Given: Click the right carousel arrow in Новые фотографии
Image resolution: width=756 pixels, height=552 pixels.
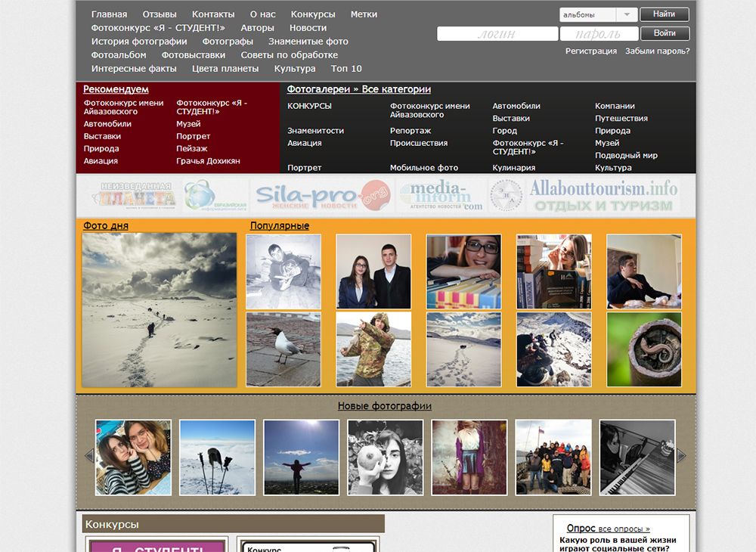Looking at the screenshot, I should (x=681, y=455).
